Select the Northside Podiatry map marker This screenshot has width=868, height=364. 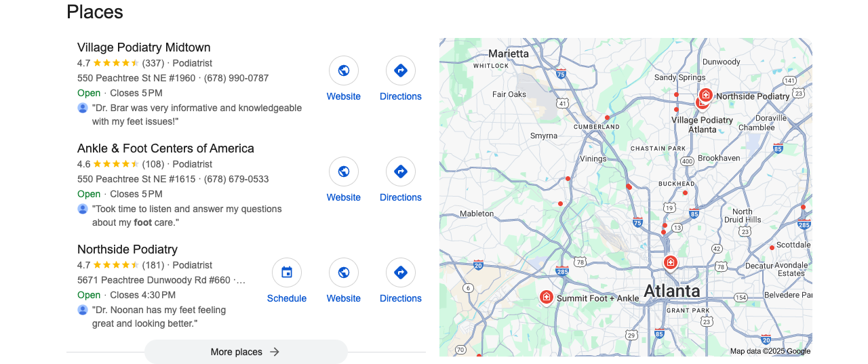pos(706,94)
